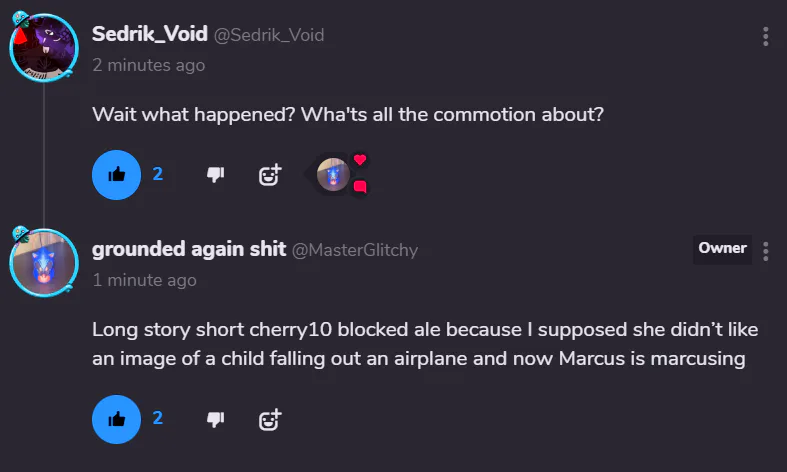Open 'grounded again shit' profile avatar
The width and height of the screenshot is (787, 472).
point(43,263)
